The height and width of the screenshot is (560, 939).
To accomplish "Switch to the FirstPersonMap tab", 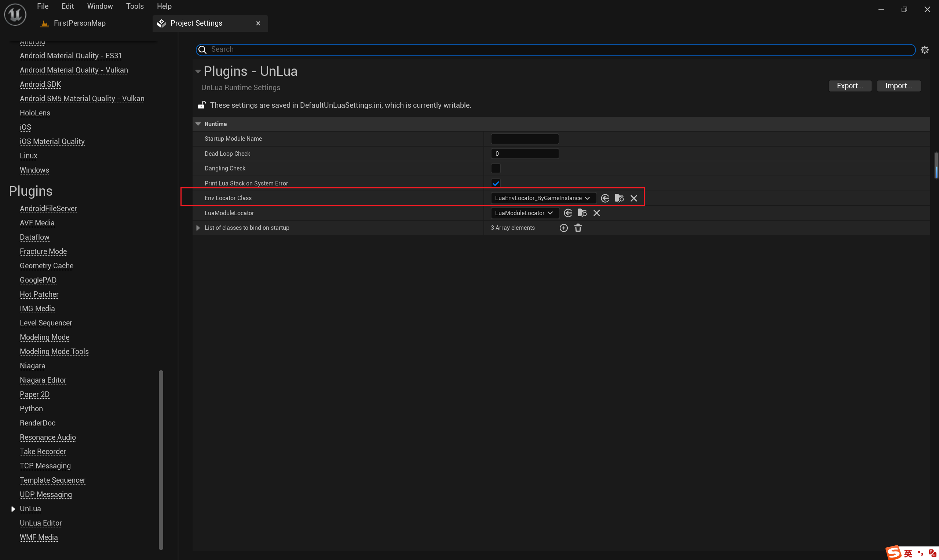I will coord(79,23).
